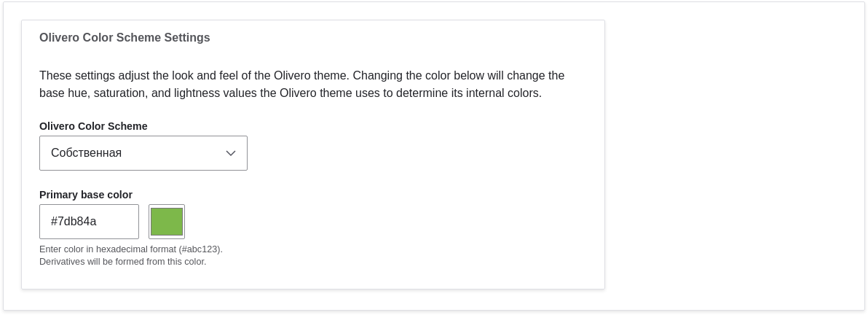Click the 'Olivero Color Scheme Settings' heading
The width and height of the screenshot is (868, 315).
(125, 38)
